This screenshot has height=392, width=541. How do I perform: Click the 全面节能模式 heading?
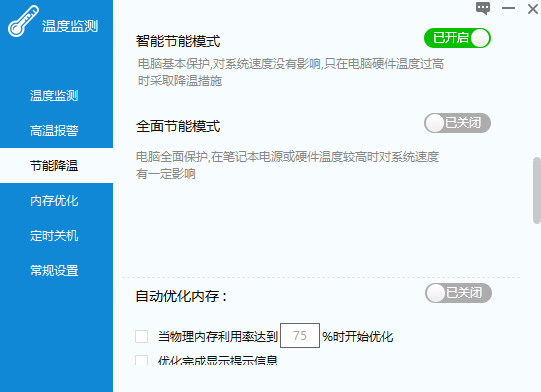[x=178, y=126]
